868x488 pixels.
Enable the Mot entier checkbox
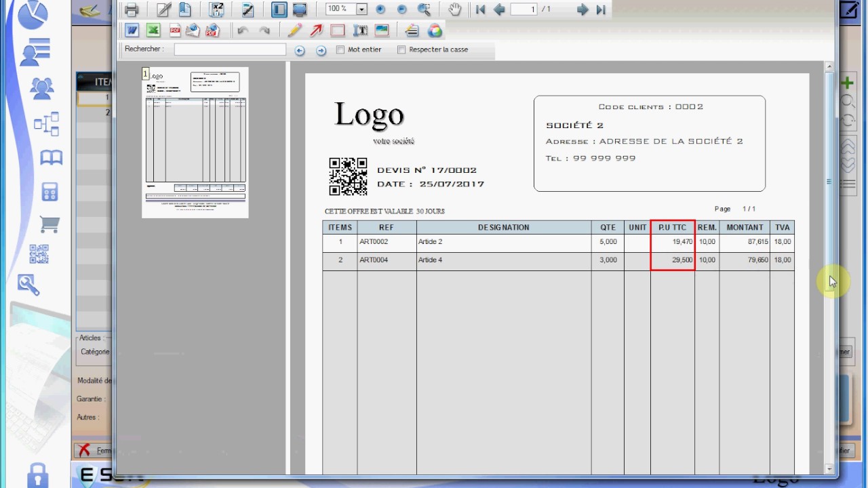pyautogui.click(x=340, y=49)
